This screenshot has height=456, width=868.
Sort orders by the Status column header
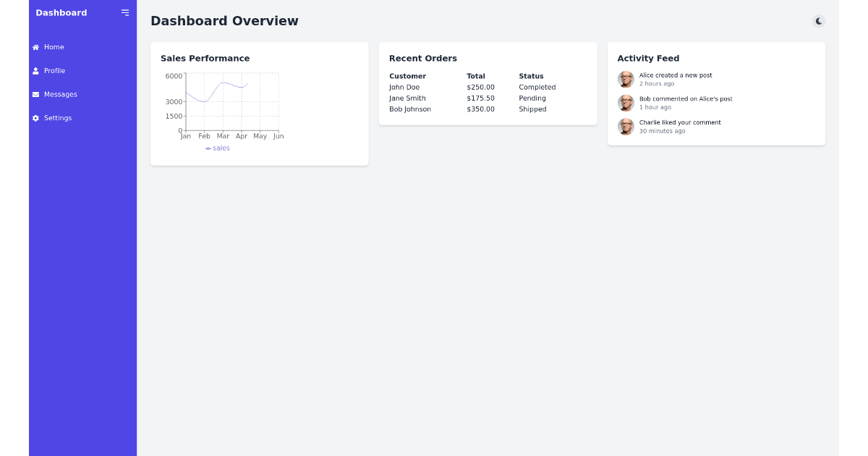(532, 76)
